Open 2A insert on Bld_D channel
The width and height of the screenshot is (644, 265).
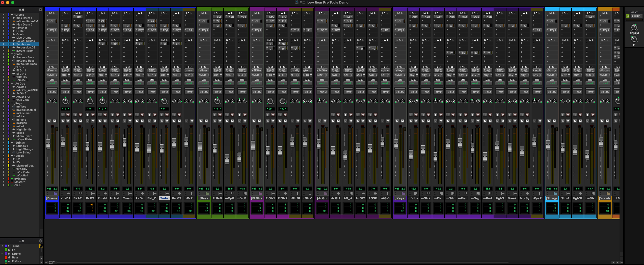point(152,21)
